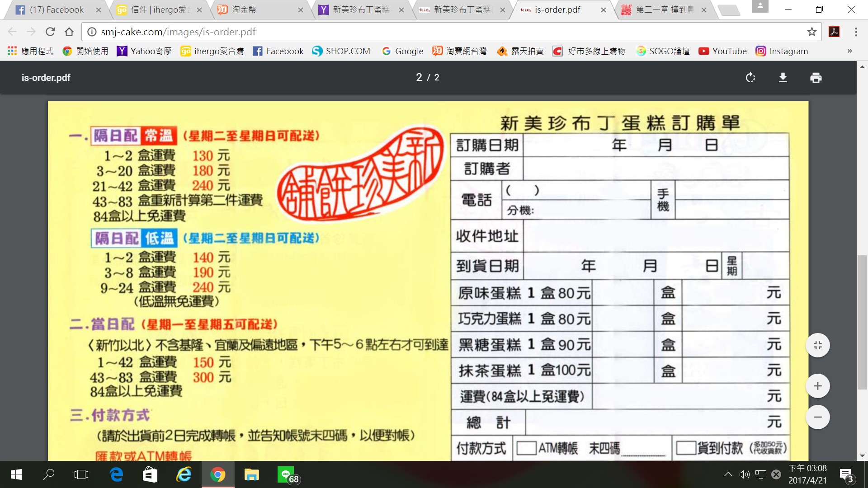Image resolution: width=868 pixels, height=488 pixels.
Task: Show more bookmarks via the chevron
Action: [x=849, y=51]
